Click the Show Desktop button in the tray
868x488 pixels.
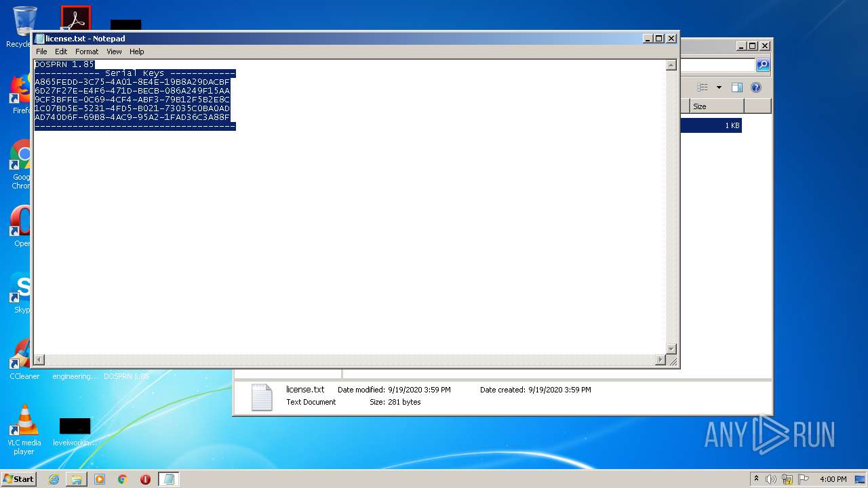861,479
